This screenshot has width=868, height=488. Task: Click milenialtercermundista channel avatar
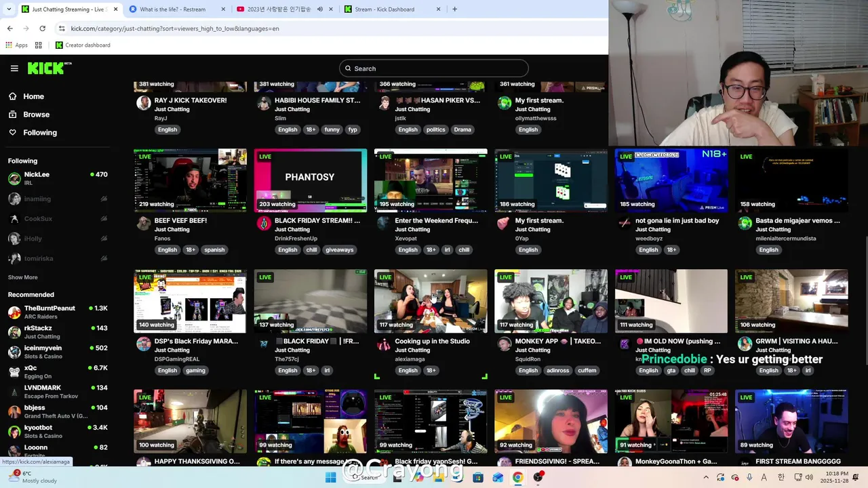point(745,224)
